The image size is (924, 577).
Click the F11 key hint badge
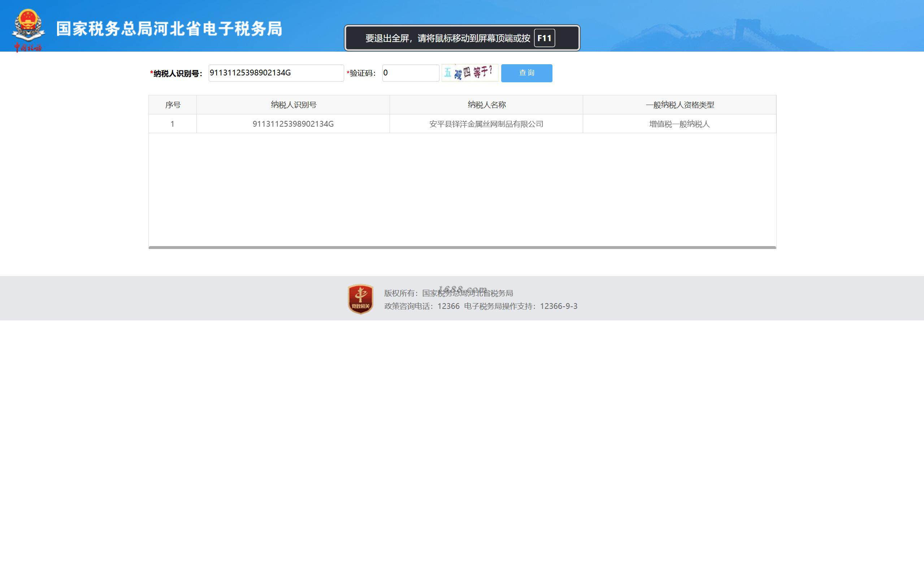pos(544,38)
